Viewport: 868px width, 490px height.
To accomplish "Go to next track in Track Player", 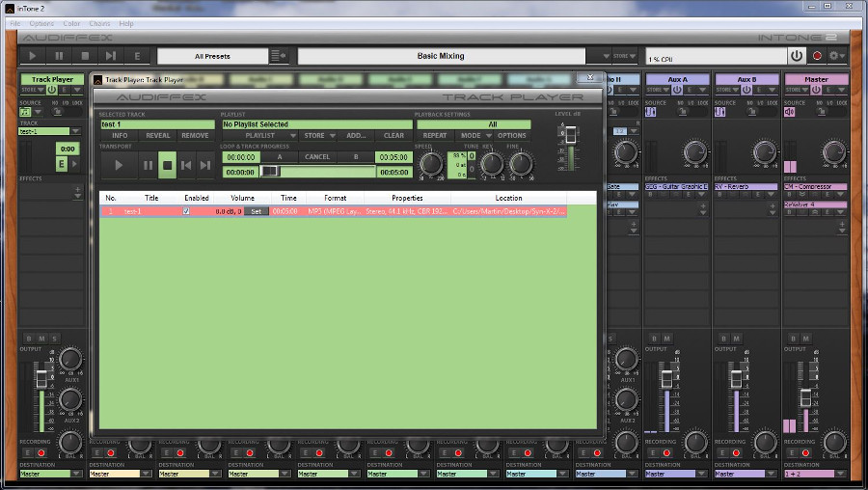I will (205, 165).
